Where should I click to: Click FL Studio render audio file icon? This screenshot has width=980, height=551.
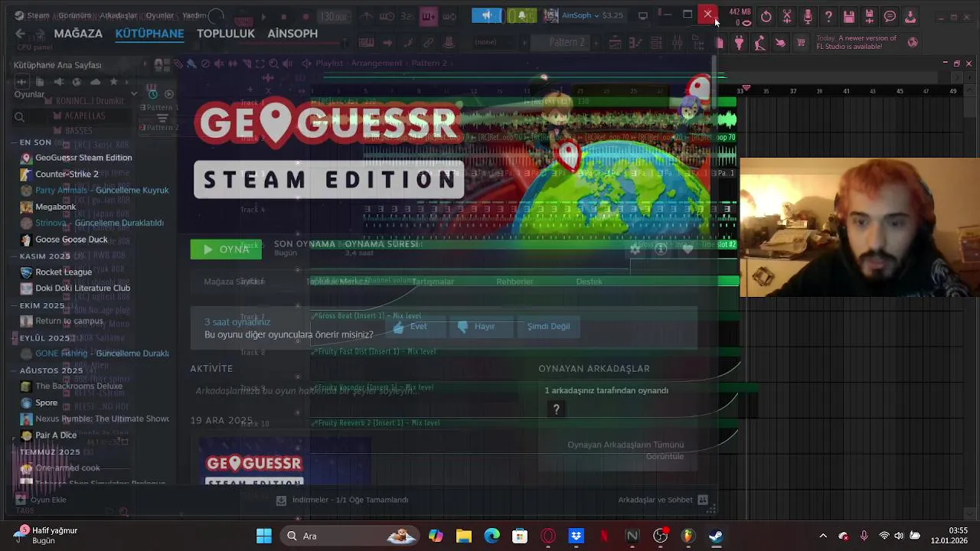[x=870, y=17]
